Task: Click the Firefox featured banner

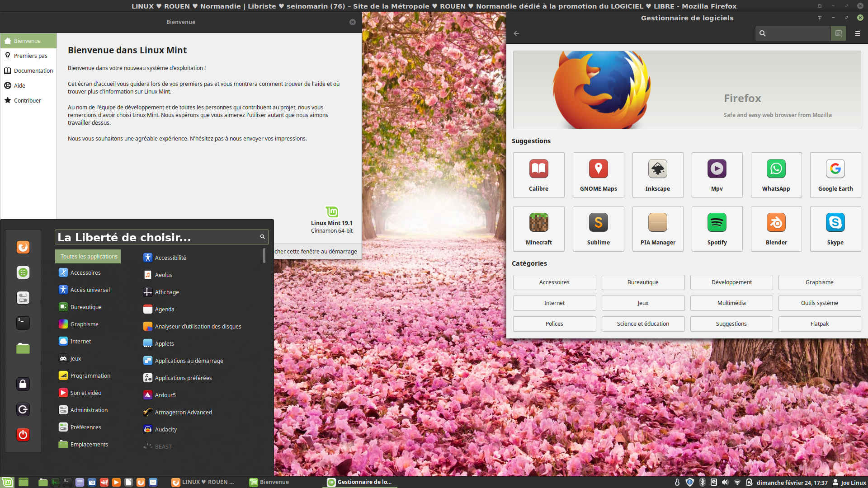Action: click(686, 90)
